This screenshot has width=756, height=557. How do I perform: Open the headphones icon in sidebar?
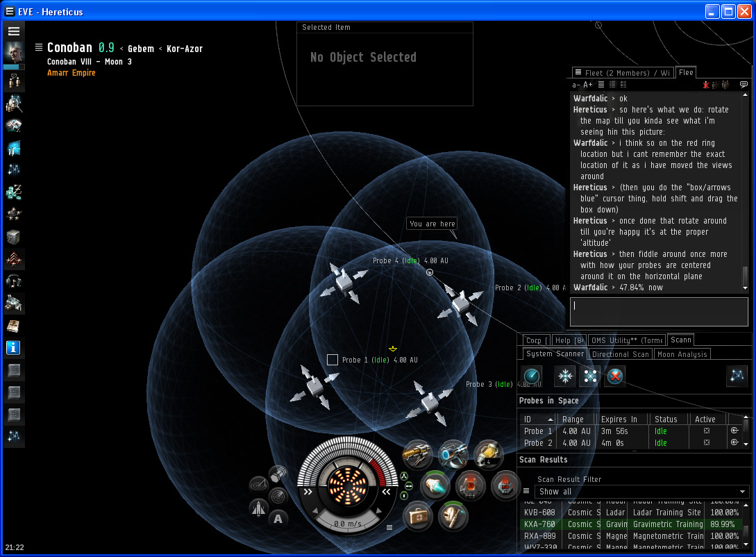point(13,281)
